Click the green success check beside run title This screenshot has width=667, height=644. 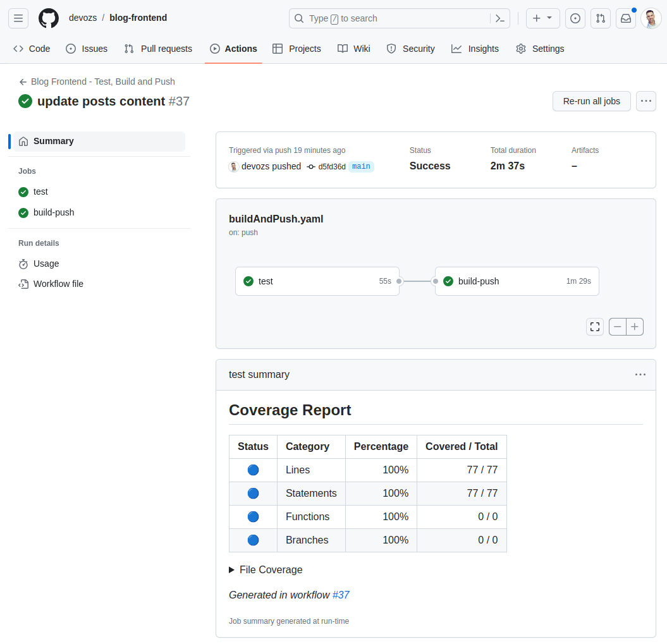[x=25, y=101]
